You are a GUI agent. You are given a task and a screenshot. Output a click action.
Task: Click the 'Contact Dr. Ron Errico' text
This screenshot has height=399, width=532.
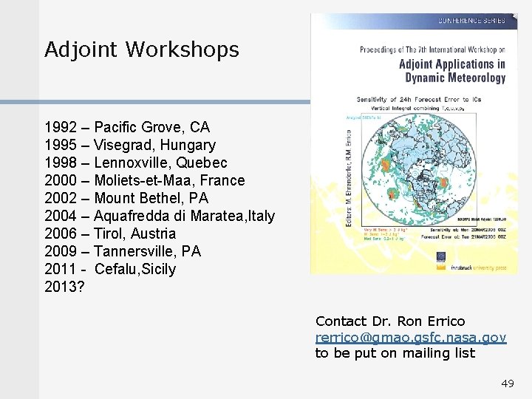pyautogui.click(x=390, y=321)
